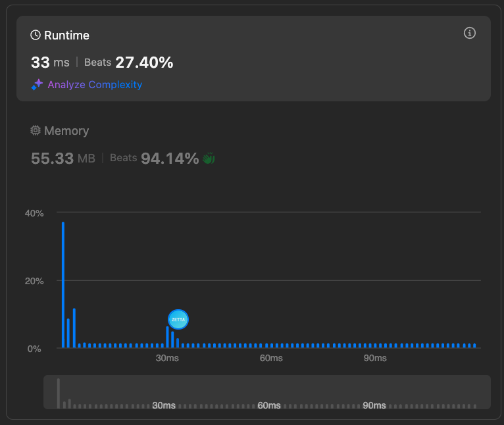Click the 20% y-axis label

(x=34, y=281)
